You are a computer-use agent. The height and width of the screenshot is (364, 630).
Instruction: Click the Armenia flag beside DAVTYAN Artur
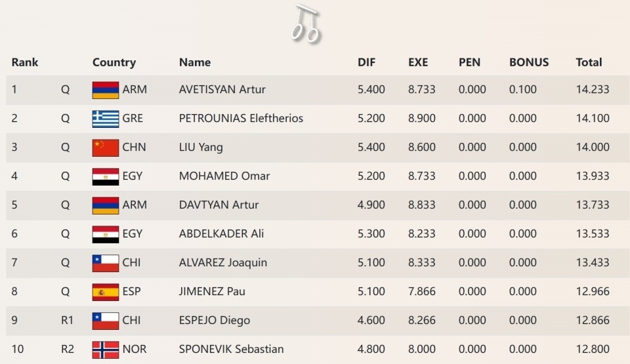pyautogui.click(x=106, y=205)
